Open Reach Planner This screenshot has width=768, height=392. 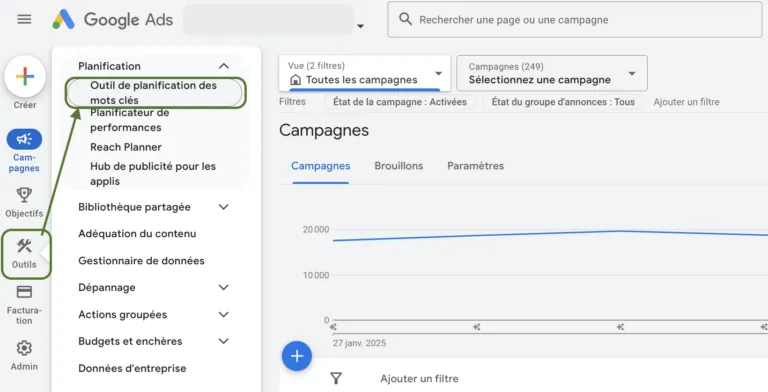click(126, 147)
